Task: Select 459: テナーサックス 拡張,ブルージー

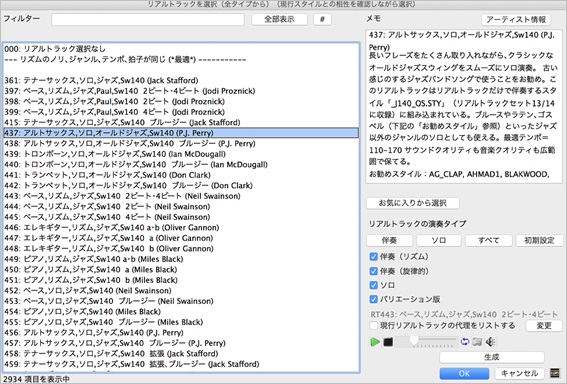Action: [x=181, y=364]
